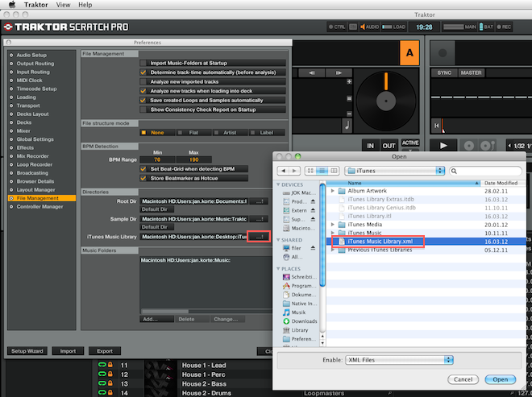
Task: Click Add... music folder button
Action: tap(156, 319)
